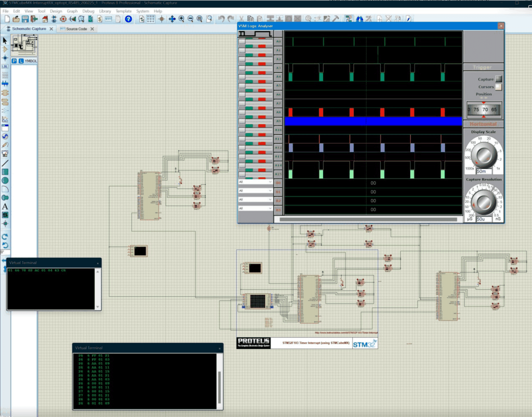Open the Debug menu
The image size is (532, 417).
88,11
